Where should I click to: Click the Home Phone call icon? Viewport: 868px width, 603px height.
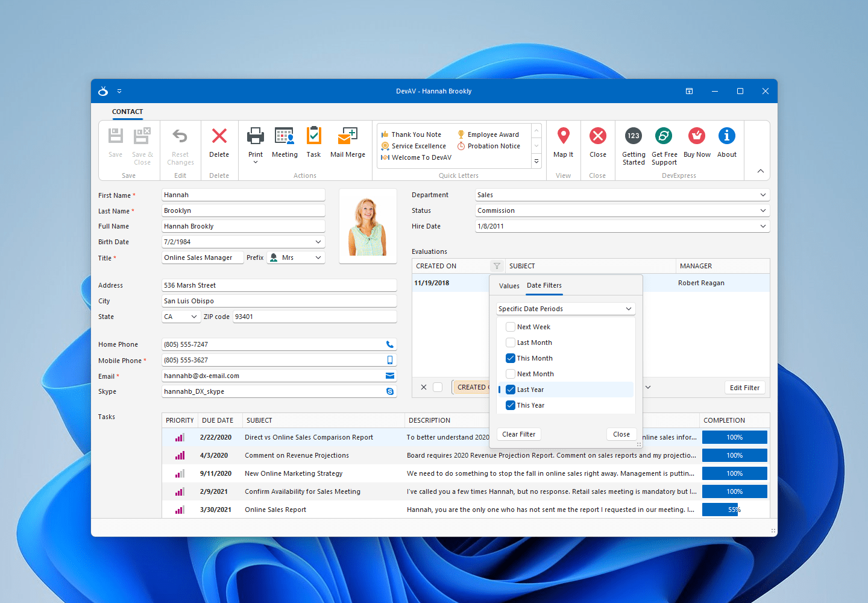(390, 344)
